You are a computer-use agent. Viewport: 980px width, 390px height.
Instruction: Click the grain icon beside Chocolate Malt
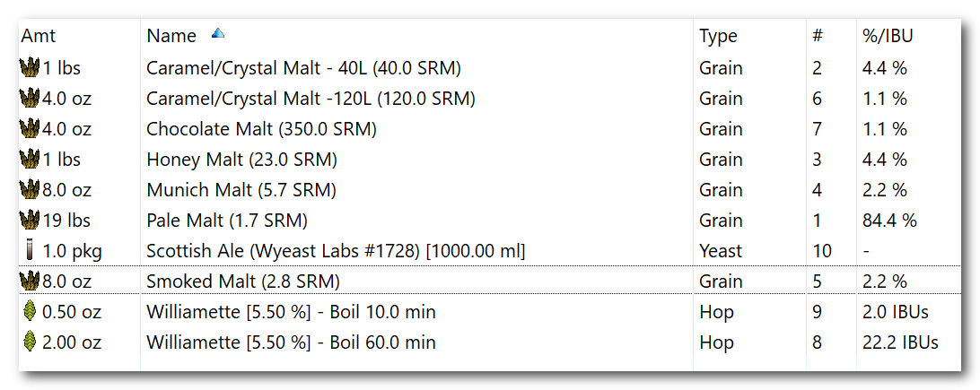pos(30,128)
